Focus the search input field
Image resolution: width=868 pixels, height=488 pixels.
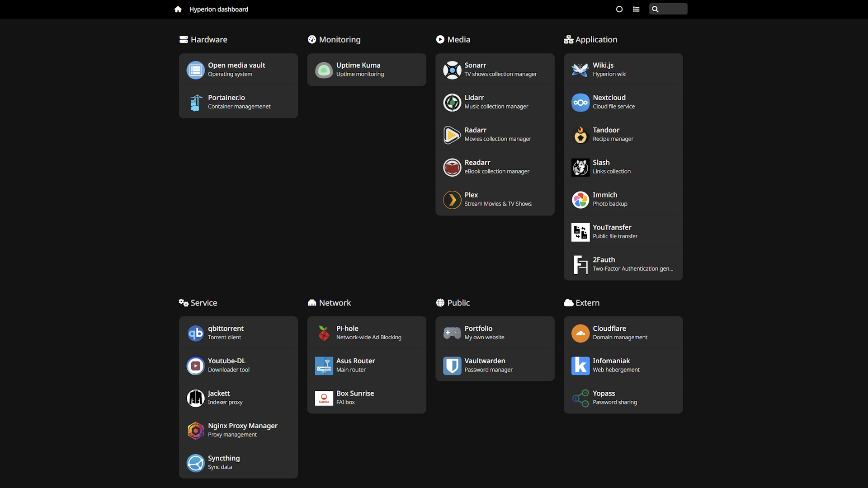click(668, 9)
